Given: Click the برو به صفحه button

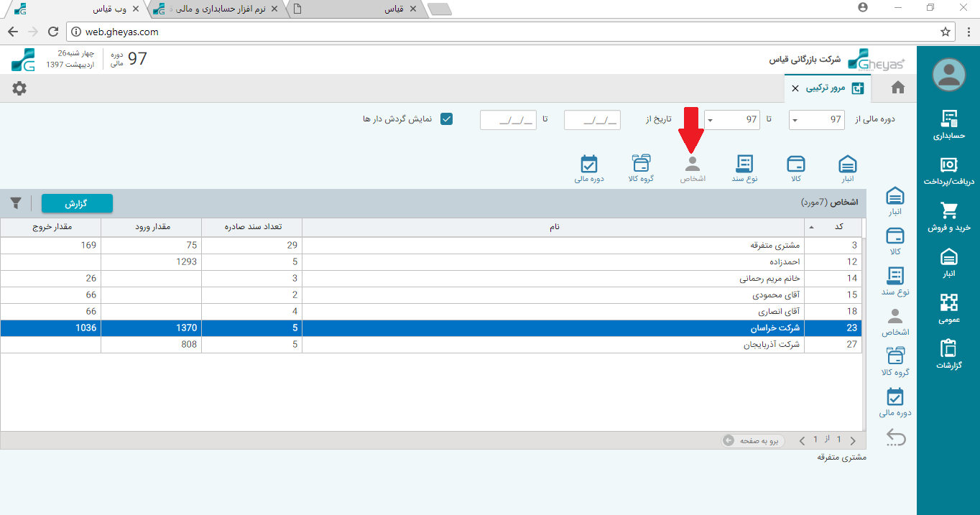Looking at the screenshot, I should (x=754, y=440).
